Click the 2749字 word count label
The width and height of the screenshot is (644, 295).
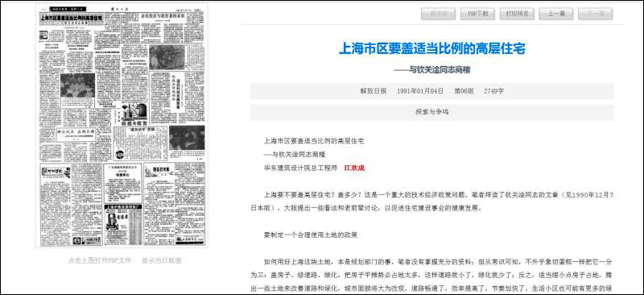pyautogui.click(x=493, y=91)
